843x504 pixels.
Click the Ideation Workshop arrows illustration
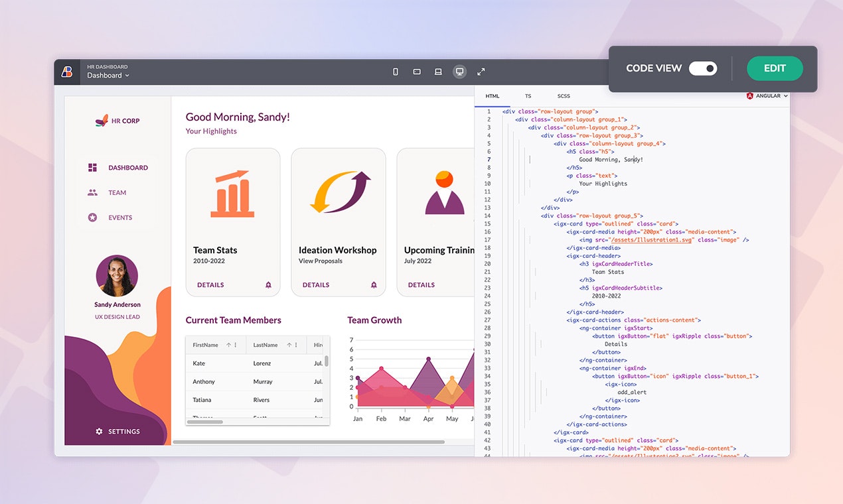[341, 192]
